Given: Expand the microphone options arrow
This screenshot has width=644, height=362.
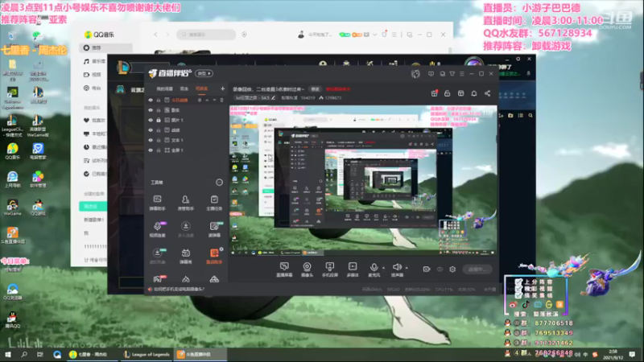Looking at the screenshot, I should click(x=384, y=268).
